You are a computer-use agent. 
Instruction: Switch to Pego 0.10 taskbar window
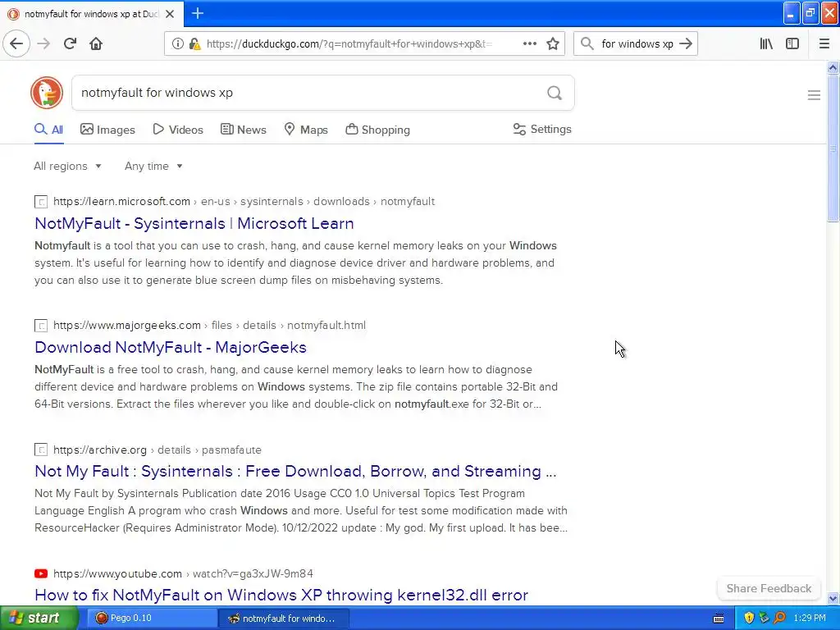tap(152, 618)
